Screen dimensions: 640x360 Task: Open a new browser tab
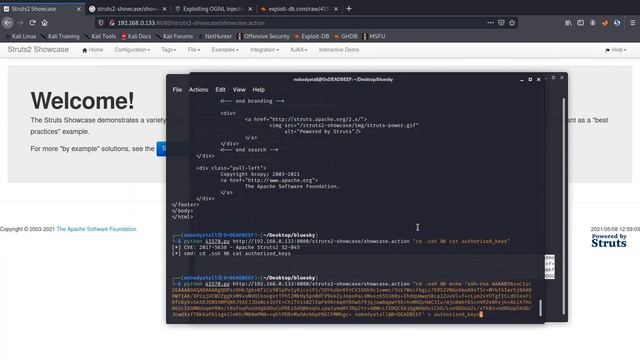click(349, 9)
